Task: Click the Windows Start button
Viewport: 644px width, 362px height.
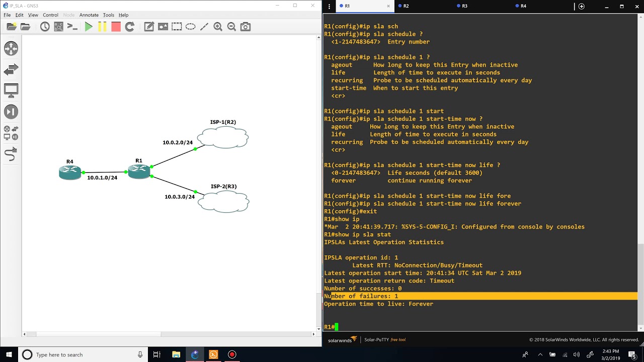Action: click(9, 354)
